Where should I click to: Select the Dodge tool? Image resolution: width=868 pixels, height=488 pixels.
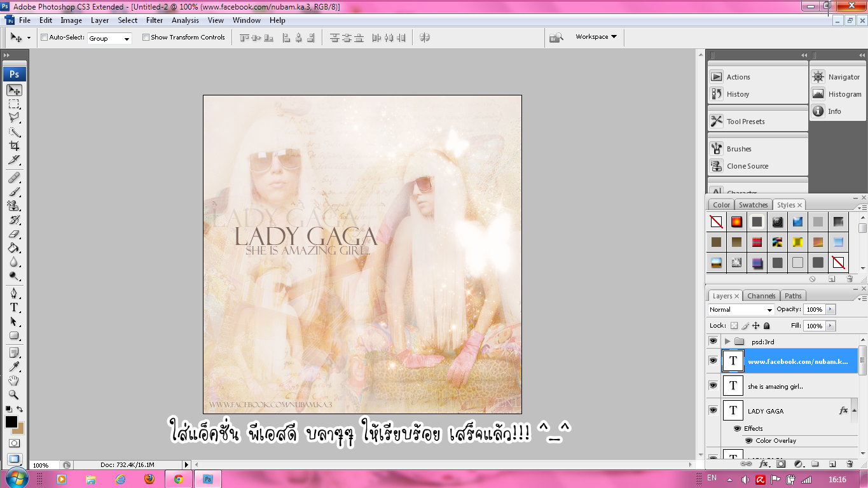(x=14, y=276)
